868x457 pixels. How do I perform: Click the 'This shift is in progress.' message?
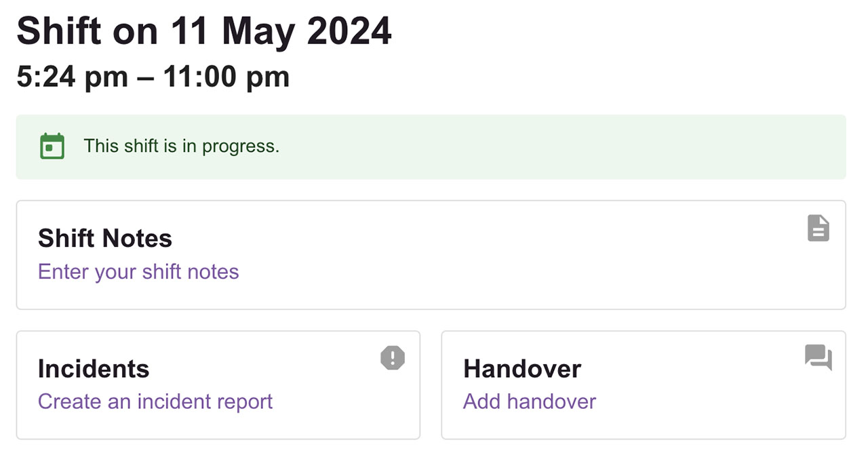(x=181, y=146)
